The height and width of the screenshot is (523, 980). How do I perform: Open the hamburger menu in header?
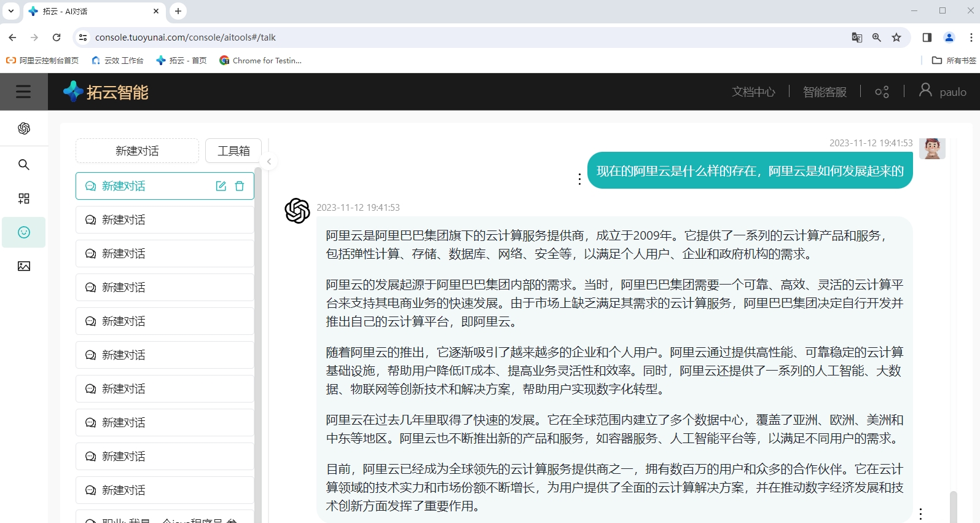(23, 92)
